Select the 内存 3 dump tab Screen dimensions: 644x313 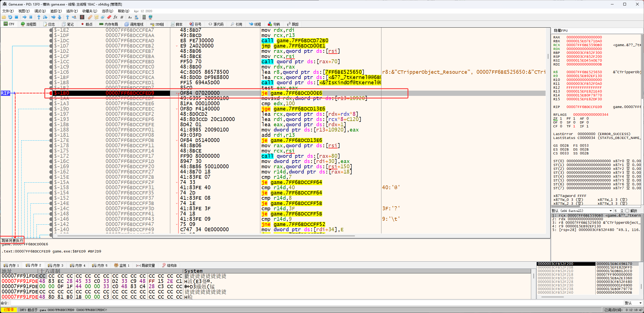tap(56, 265)
